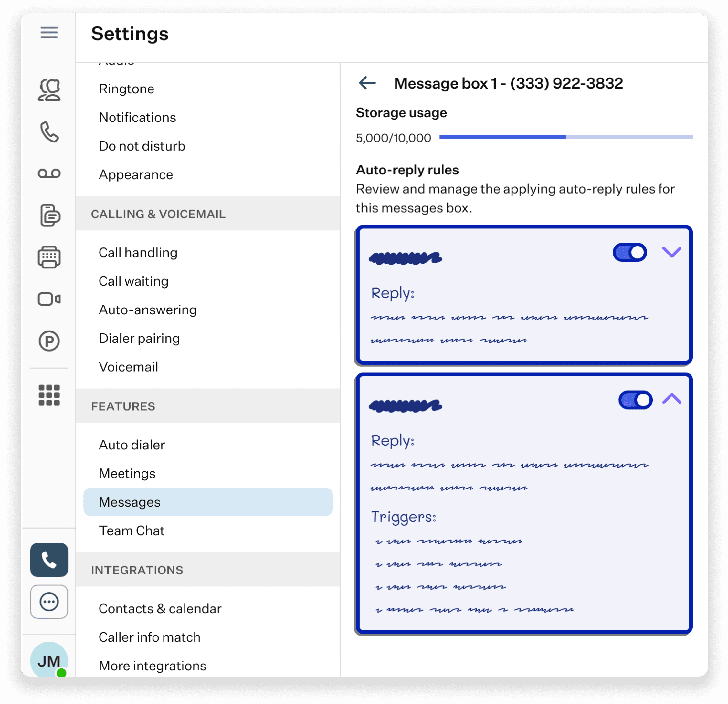Open the Parking (P) icon in sidebar
This screenshot has width=728, height=704.
[49, 341]
